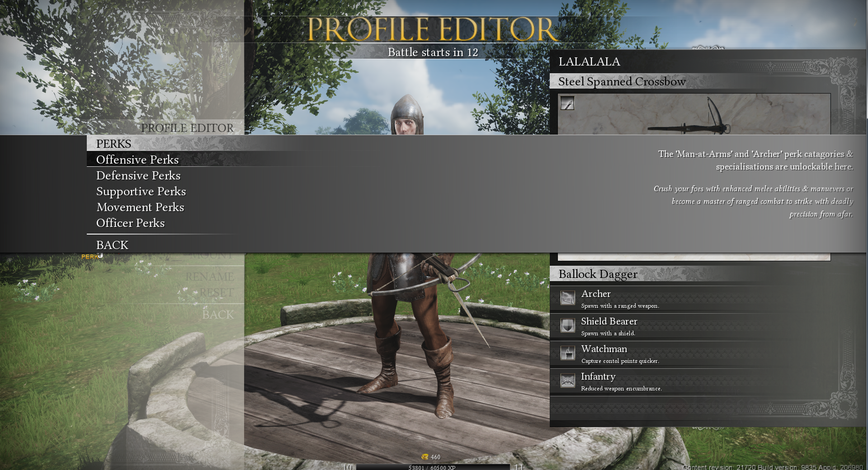Click the PERKS menu header

click(x=113, y=144)
